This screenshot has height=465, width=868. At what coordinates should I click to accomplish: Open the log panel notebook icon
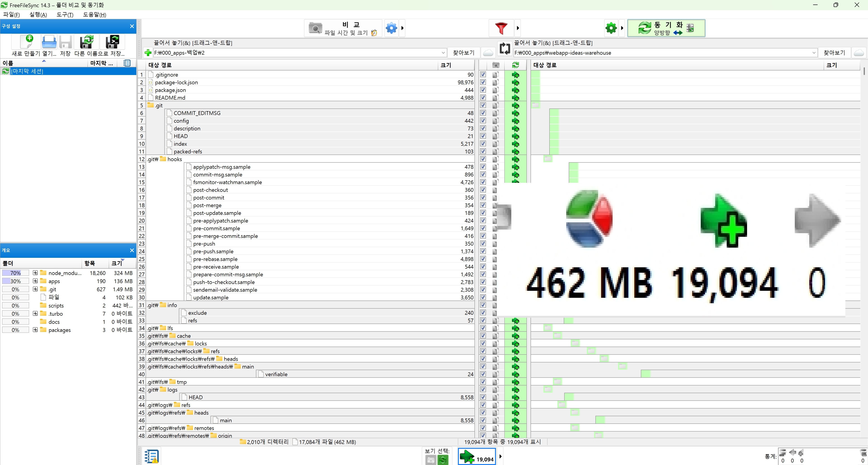tap(151, 457)
